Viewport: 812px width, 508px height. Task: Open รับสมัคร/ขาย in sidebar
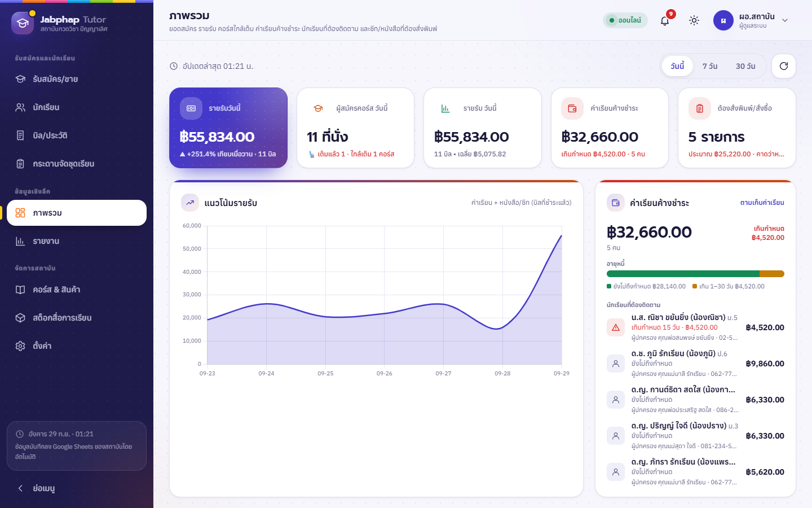tap(77, 79)
